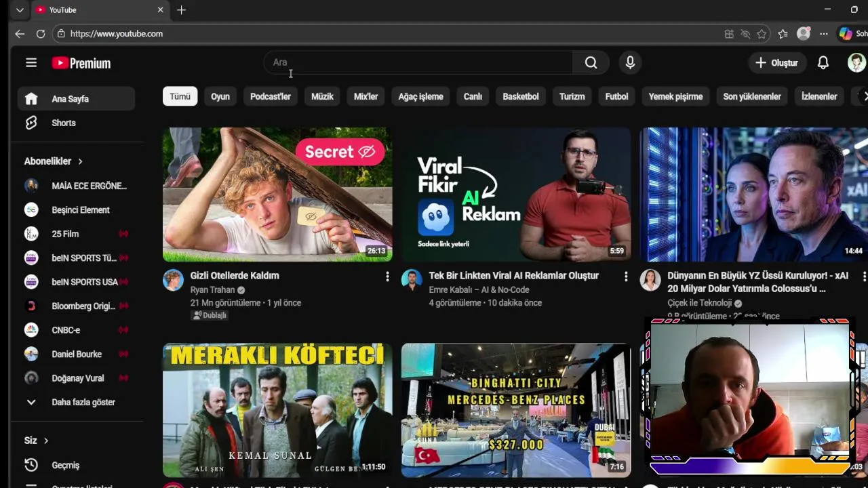868x488 pixels.
Task: Play the Colossus xAI video thumbnail
Action: click(754, 195)
